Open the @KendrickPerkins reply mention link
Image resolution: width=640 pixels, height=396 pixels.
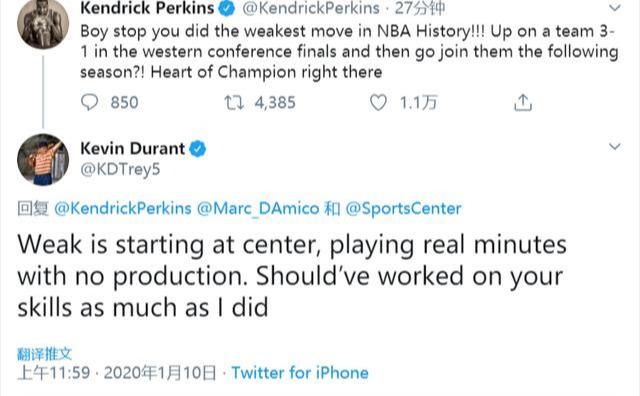coord(123,209)
